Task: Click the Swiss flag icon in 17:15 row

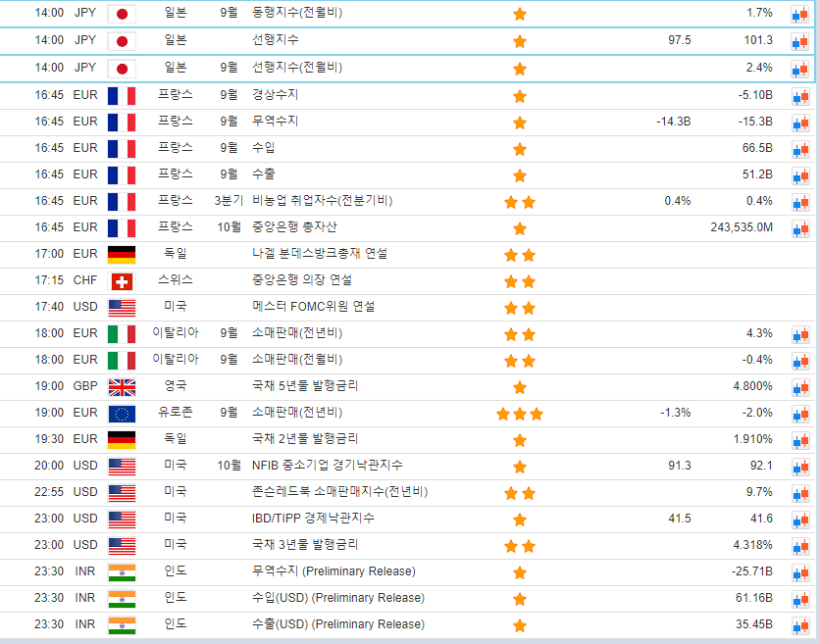Action: (122, 281)
